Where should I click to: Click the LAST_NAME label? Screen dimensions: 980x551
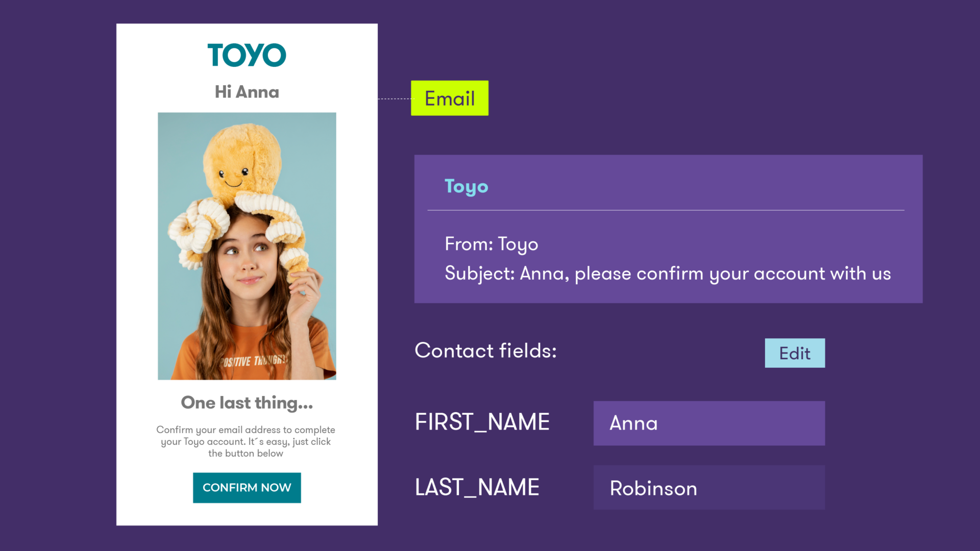(477, 487)
